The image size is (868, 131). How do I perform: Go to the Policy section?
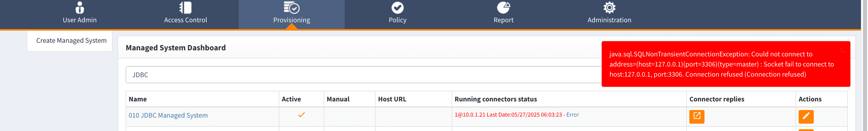(397, 13)
